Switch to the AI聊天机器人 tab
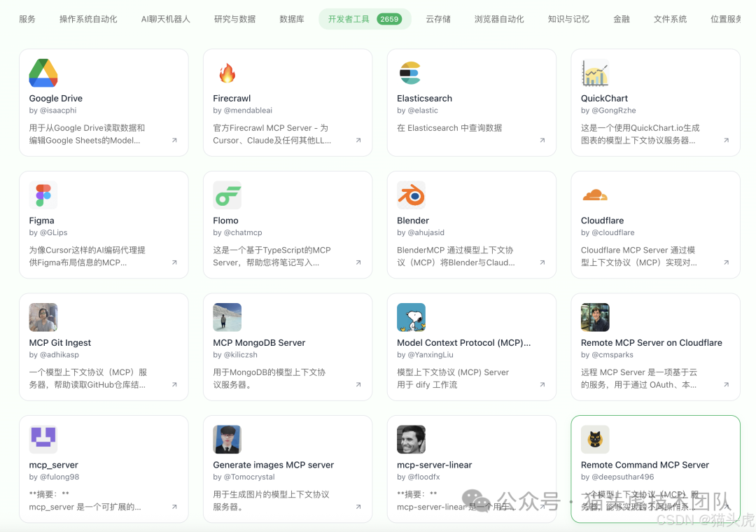 tap(165, 20)
